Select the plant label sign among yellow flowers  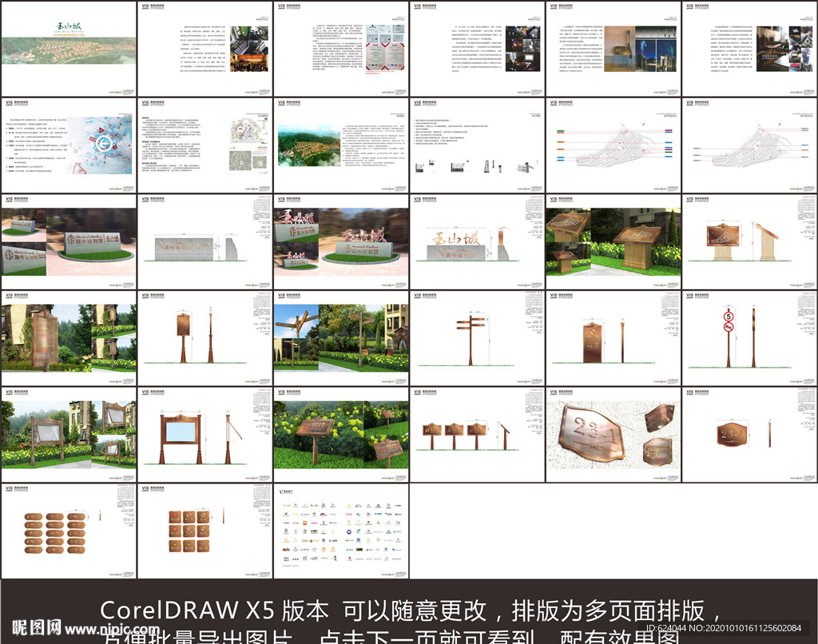340,435
